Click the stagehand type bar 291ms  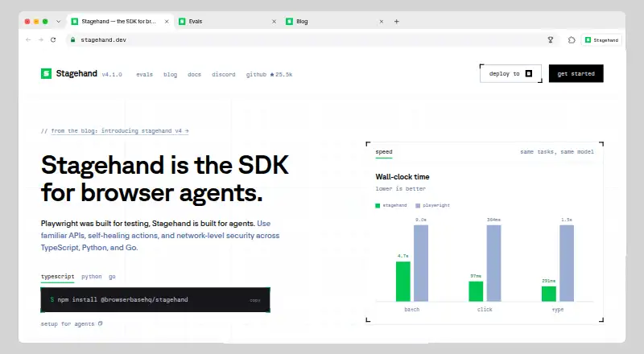coord(549,294)
